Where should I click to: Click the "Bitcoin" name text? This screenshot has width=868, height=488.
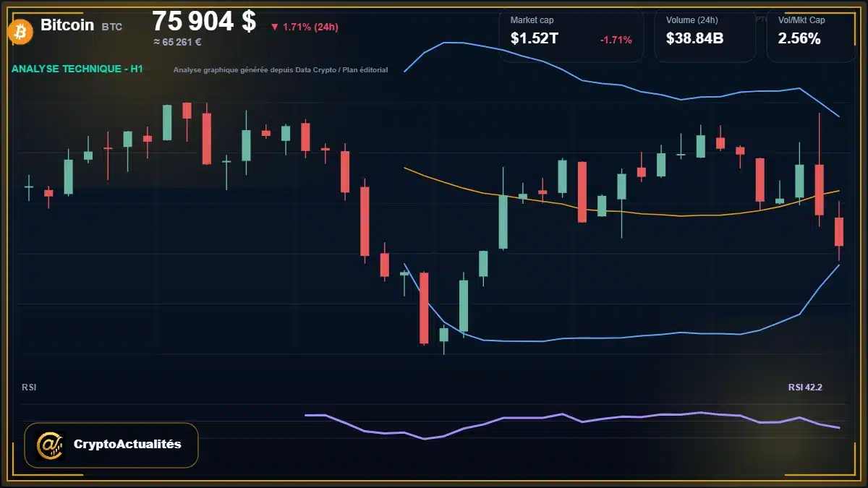pos(67,25)
